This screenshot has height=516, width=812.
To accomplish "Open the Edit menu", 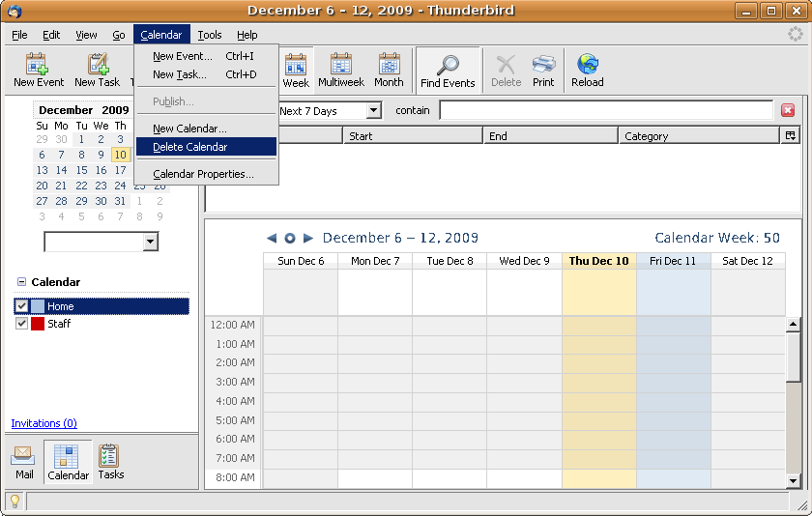I will click(x=51, y=35).
